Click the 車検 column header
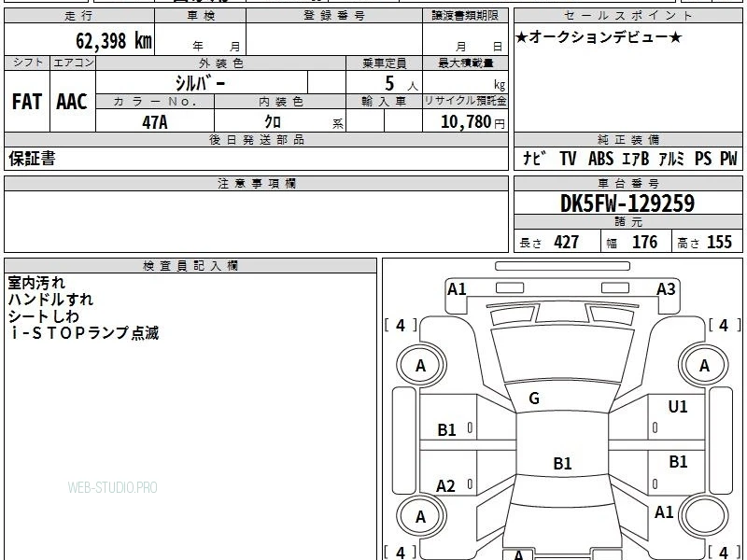The image size is (747, 560). coord(201,16)
